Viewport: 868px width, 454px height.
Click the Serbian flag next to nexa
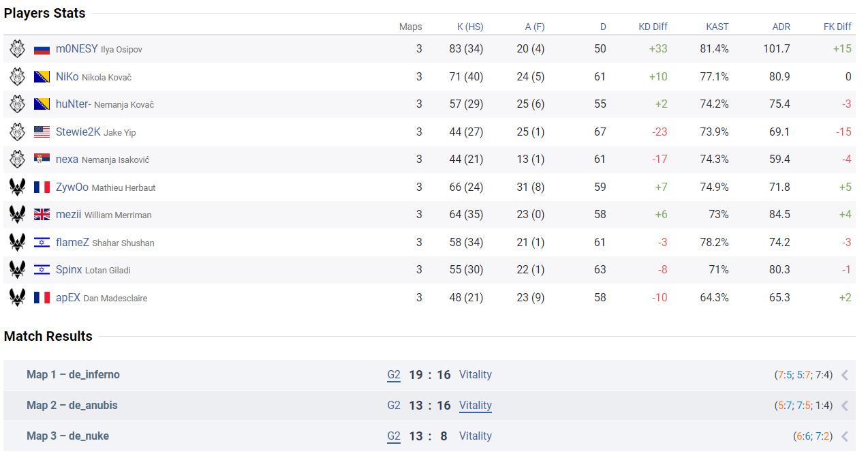[x=42, y=160]
